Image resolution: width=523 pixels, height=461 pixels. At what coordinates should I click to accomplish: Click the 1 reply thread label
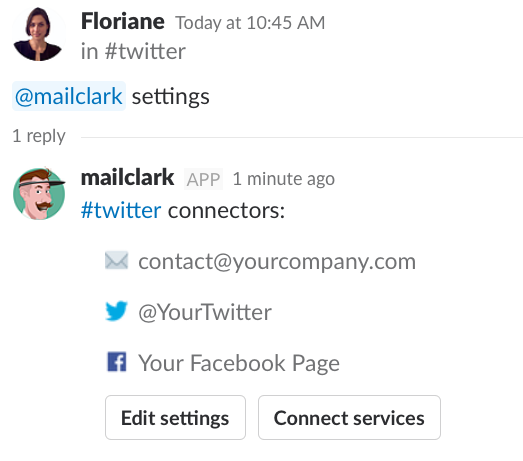[x=39, y=136]
